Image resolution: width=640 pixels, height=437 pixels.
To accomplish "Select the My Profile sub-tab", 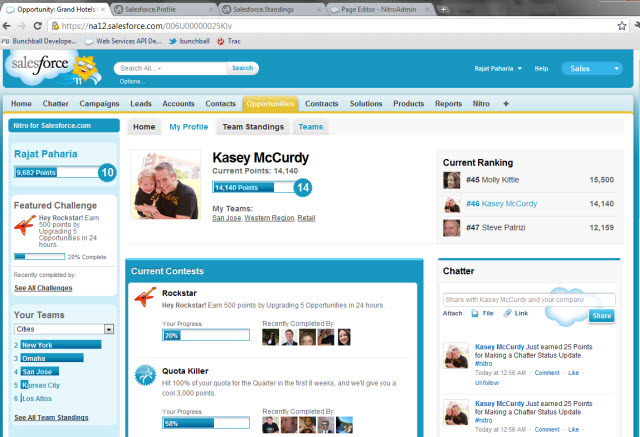I will click(x=189, y=127).
